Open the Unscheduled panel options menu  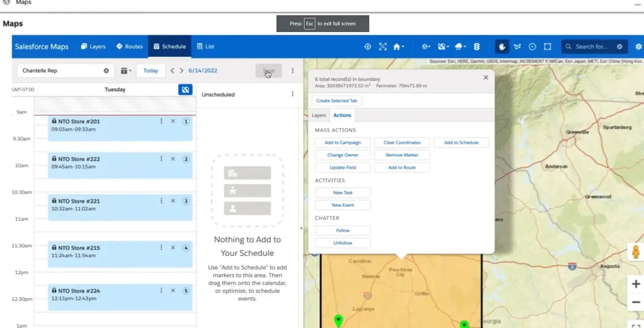(x=293, y=94)
